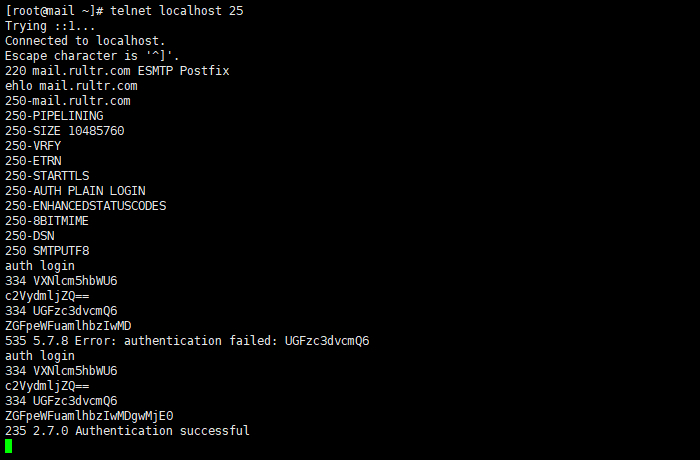
Task: Click the 'Connected to localhost.' line
Action: [x=82, y=41]
